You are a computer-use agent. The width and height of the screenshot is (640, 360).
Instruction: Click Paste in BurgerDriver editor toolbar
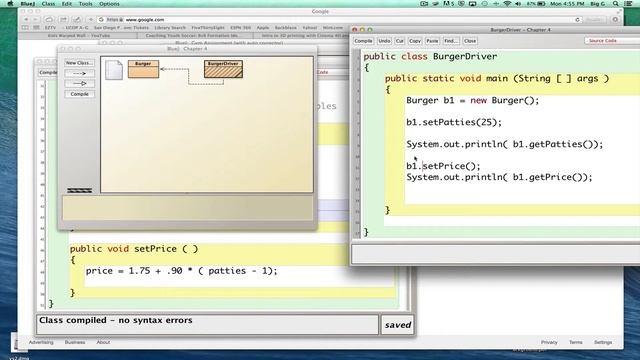click(432, 41)
